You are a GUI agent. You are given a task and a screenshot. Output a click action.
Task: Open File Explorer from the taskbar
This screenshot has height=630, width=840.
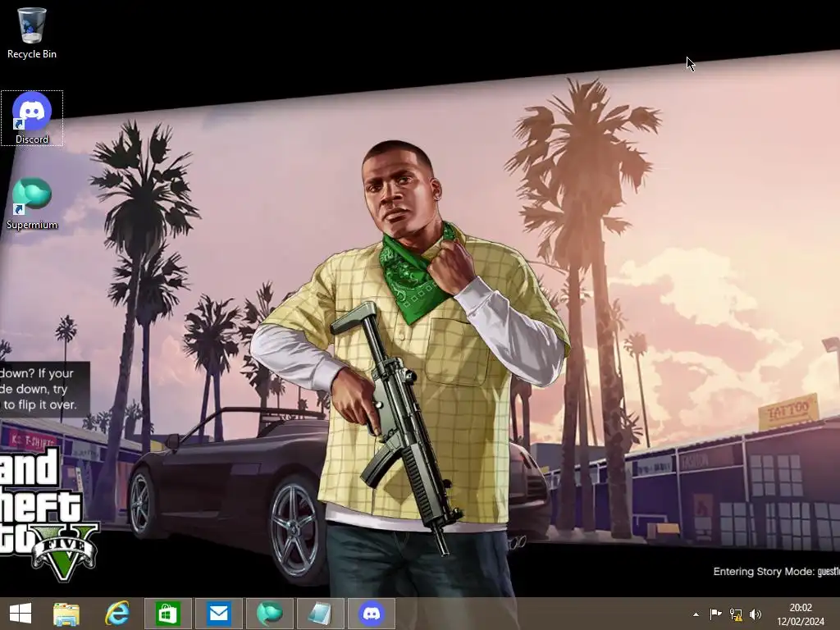click(66, 614)
